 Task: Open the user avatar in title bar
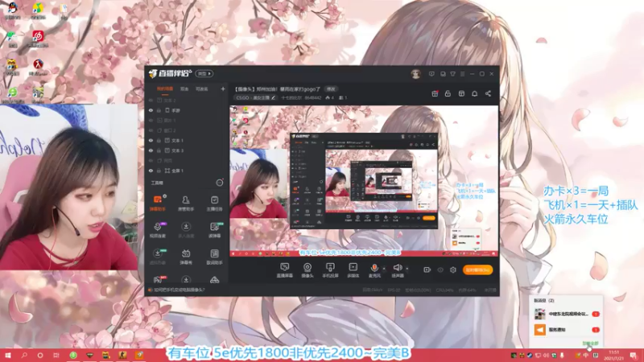pos(415,74)
